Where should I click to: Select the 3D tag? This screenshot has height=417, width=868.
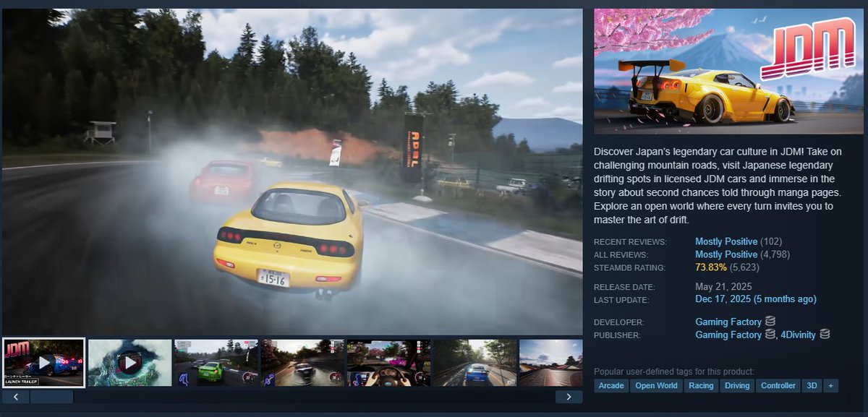[x=812, y=386]
